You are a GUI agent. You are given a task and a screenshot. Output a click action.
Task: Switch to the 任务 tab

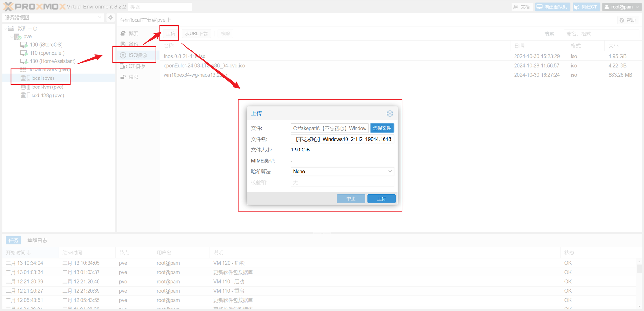click(14, 241)
